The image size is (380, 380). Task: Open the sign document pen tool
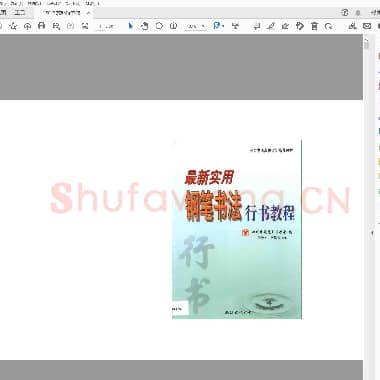tap(285, 26)
